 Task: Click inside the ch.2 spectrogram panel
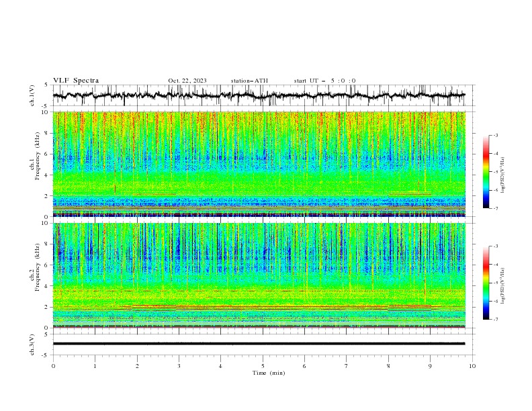click(x=259, y=275)
